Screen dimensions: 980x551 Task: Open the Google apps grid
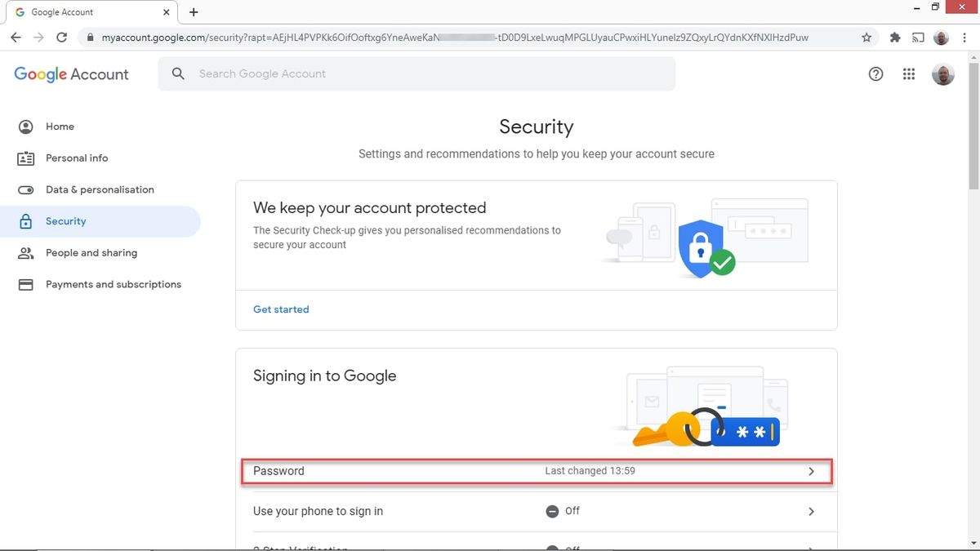pos(908,73)
